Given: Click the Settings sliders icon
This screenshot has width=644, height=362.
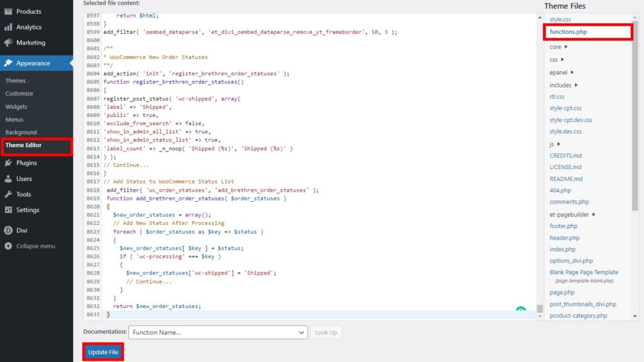Looking at the screenshot, I should point(8,210).
